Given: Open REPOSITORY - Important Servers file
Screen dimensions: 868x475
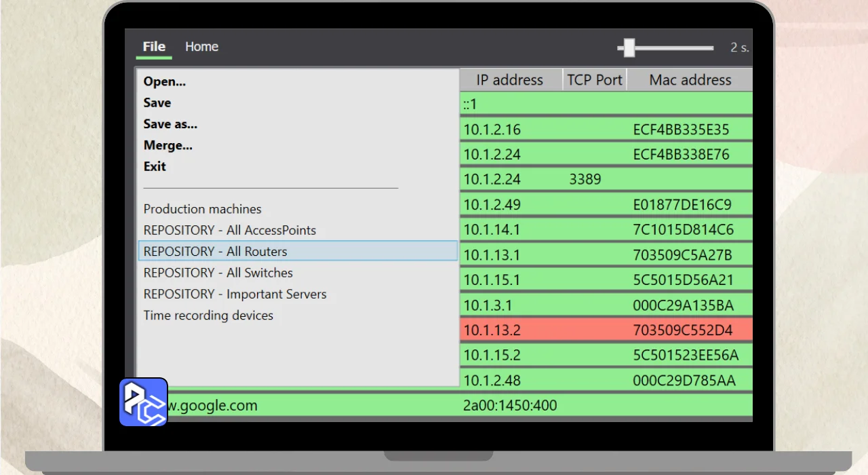Looking at the screenshot, I should (235, 294).
